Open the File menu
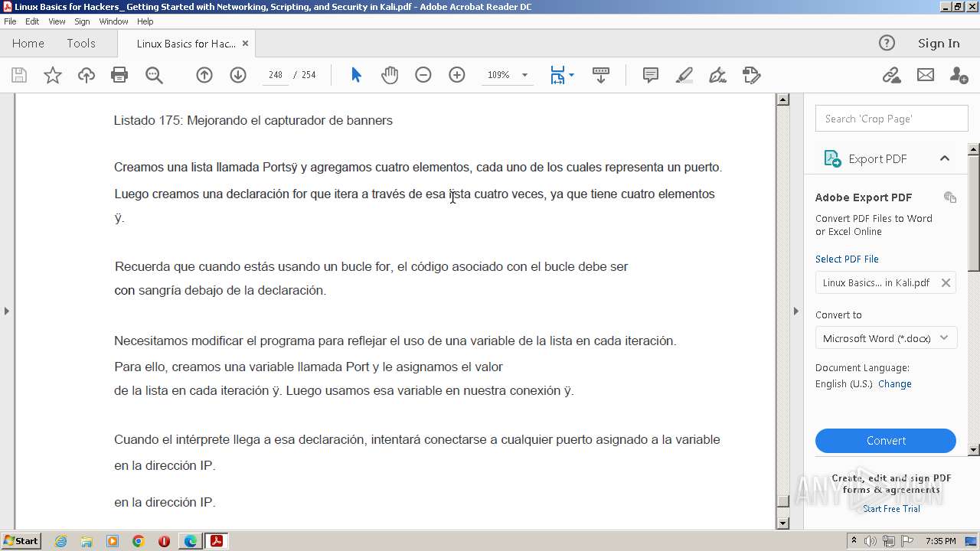The image size is (980, 551). tap(10, 21)
